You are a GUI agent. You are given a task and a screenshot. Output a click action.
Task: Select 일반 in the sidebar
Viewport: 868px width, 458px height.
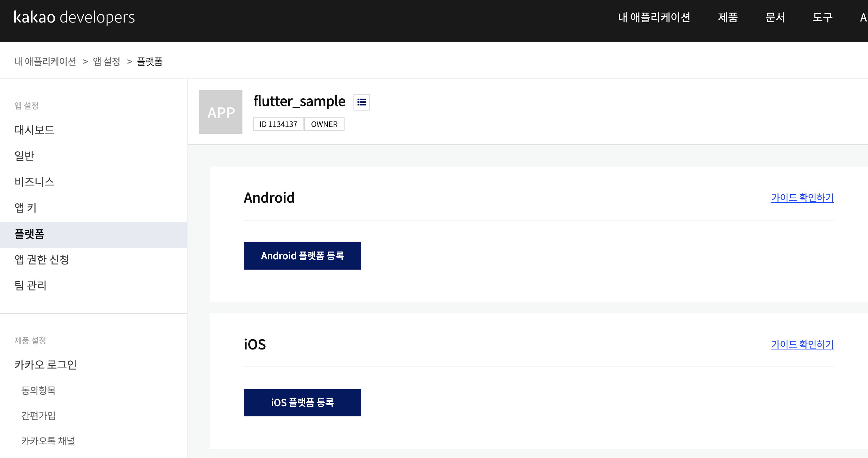(25, 156)
